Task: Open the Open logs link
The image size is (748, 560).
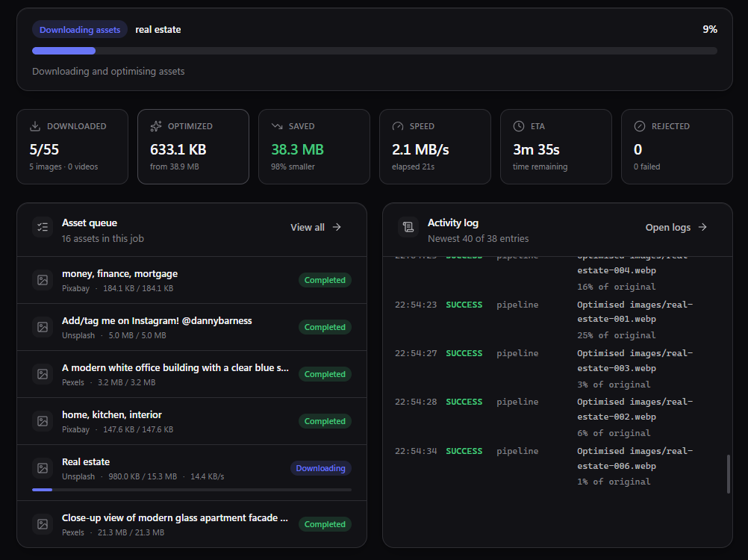Action: click(x=676, y=228)
